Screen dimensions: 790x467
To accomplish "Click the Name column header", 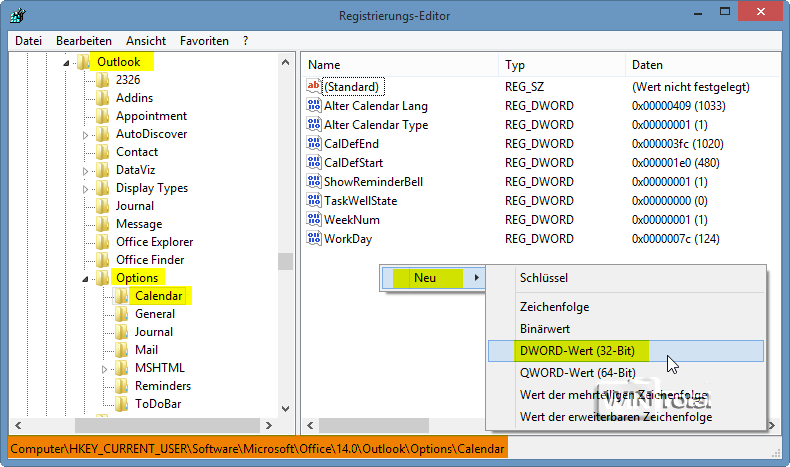I will [400, 65].
